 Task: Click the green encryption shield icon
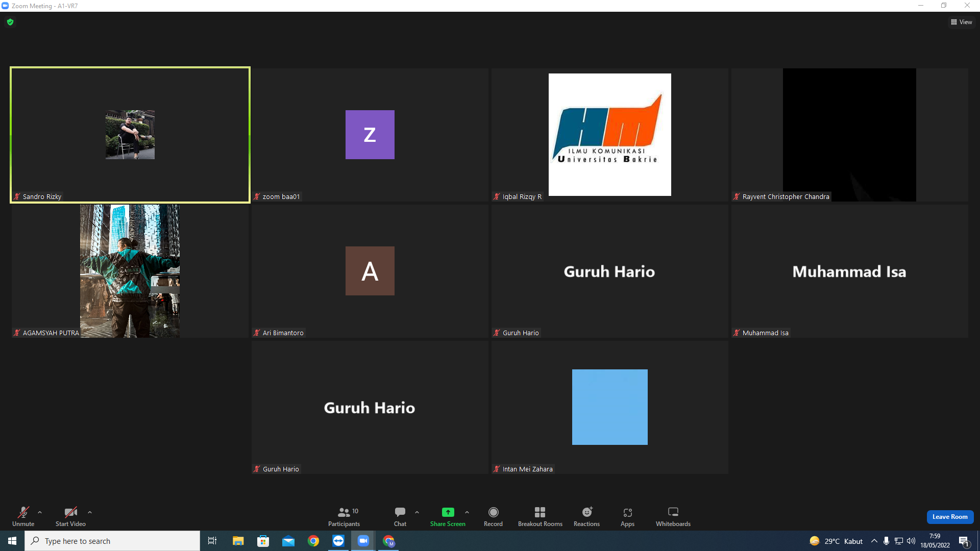10,22
